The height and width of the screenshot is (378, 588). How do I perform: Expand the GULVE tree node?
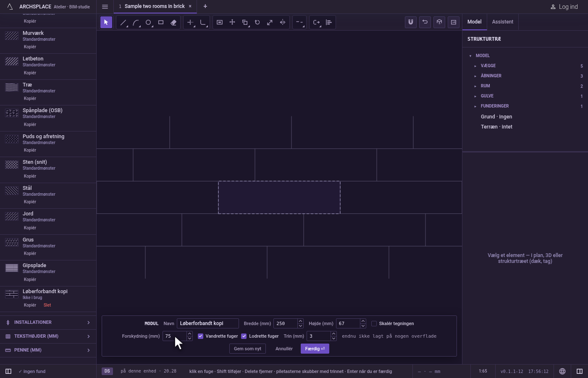(x=475, y=96)
